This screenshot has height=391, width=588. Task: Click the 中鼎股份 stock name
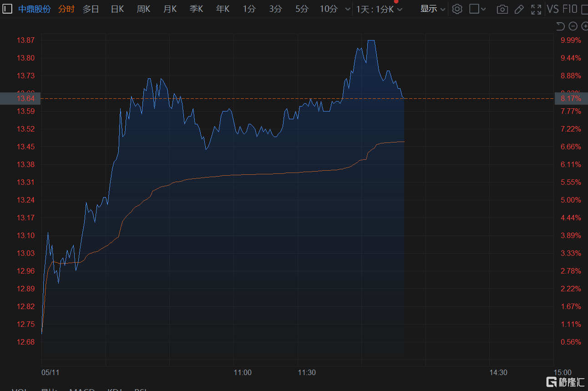coord(35,9)
